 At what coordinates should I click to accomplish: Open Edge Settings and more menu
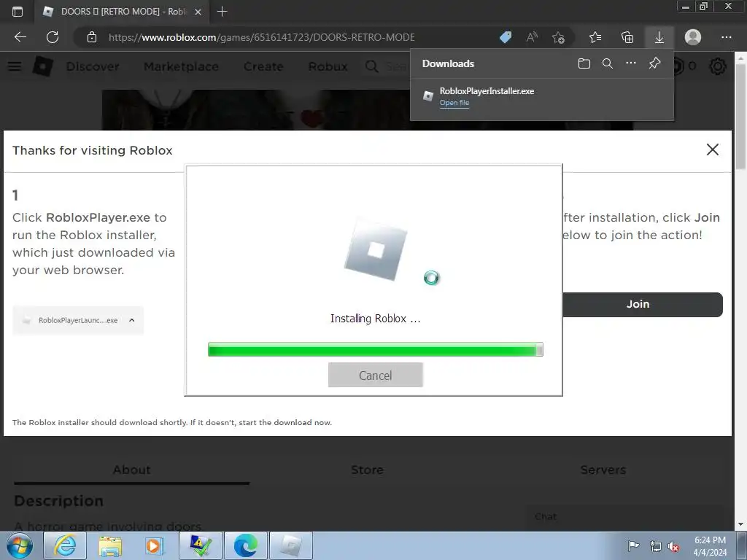[726, 37]
